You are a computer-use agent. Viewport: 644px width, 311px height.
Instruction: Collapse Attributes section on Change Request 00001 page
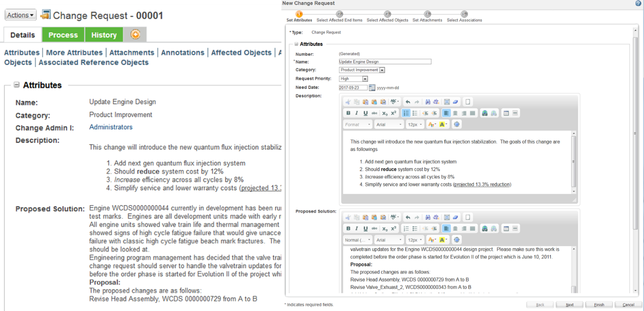pyautogui.click(x=16, y=85)
